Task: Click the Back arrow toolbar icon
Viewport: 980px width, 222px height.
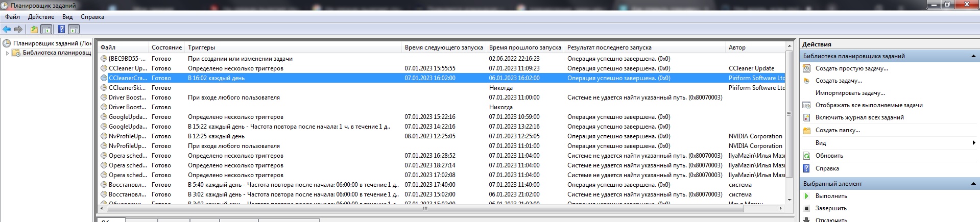Action: (7, 29)
